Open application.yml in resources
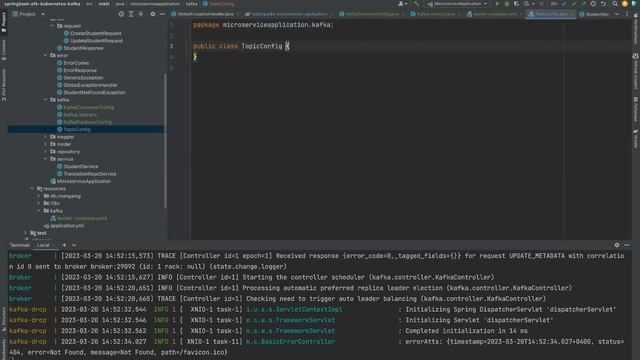This screenshot has width=640, height=360. coord(67,225)
